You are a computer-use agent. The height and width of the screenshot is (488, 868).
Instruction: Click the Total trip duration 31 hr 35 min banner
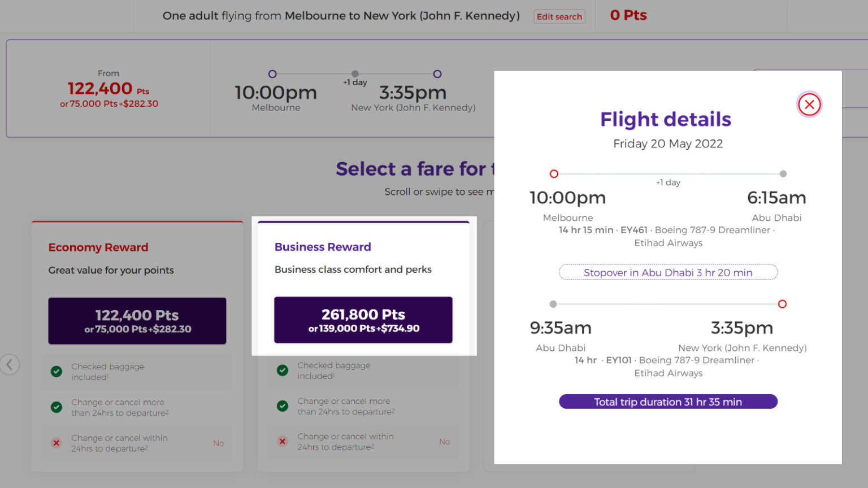pyautogui.click(x=668, y=402)
